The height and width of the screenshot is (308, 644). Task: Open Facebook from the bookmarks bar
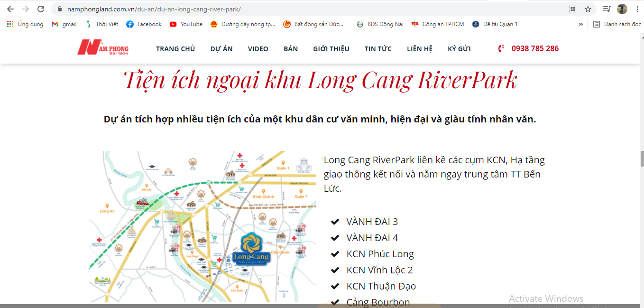tap(143, 24)
